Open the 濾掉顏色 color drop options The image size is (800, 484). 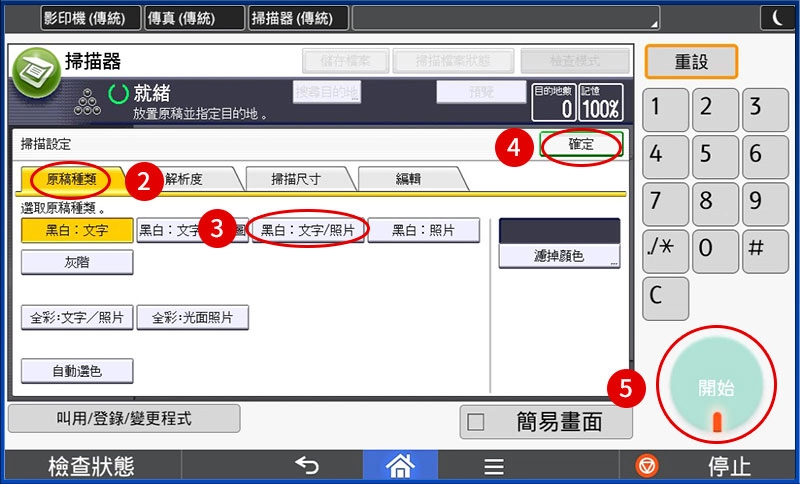tap(559, 256)
